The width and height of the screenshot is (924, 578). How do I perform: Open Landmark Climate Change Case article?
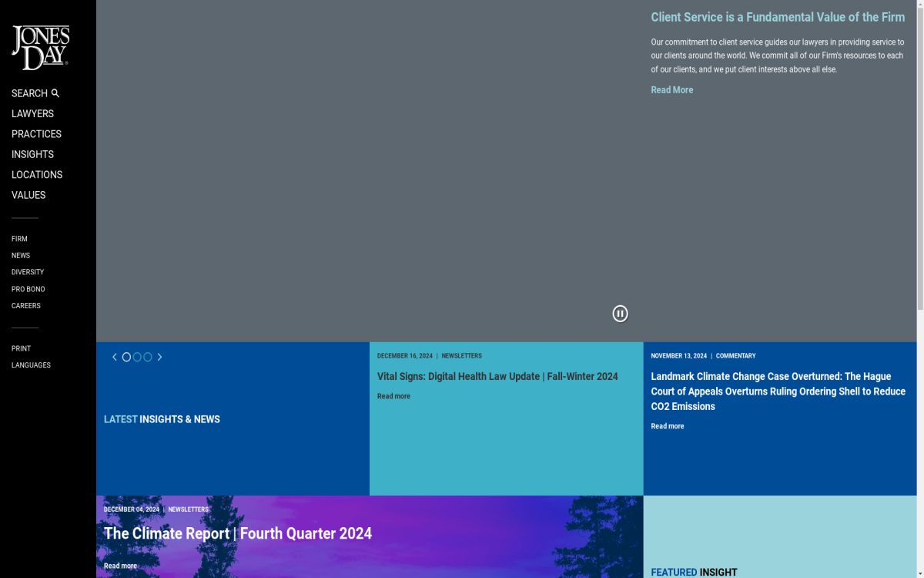778,391
